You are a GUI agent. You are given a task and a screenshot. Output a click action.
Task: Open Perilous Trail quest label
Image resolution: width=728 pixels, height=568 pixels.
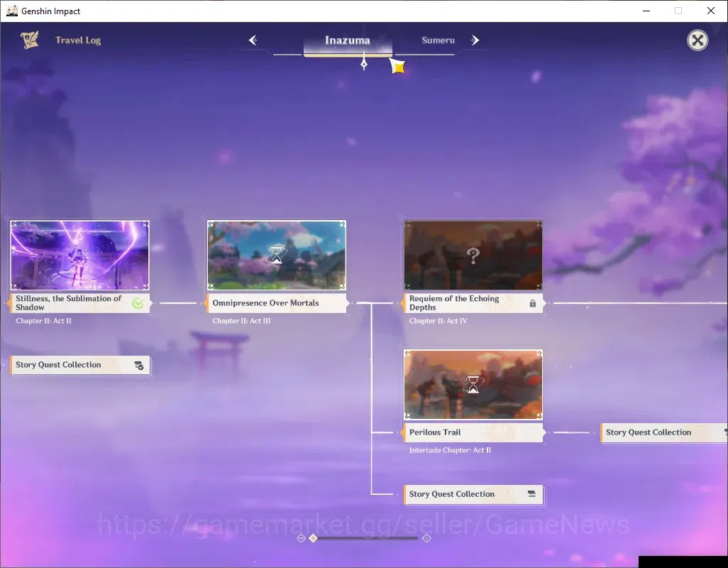pyautogui.click(x=473, y=432)
